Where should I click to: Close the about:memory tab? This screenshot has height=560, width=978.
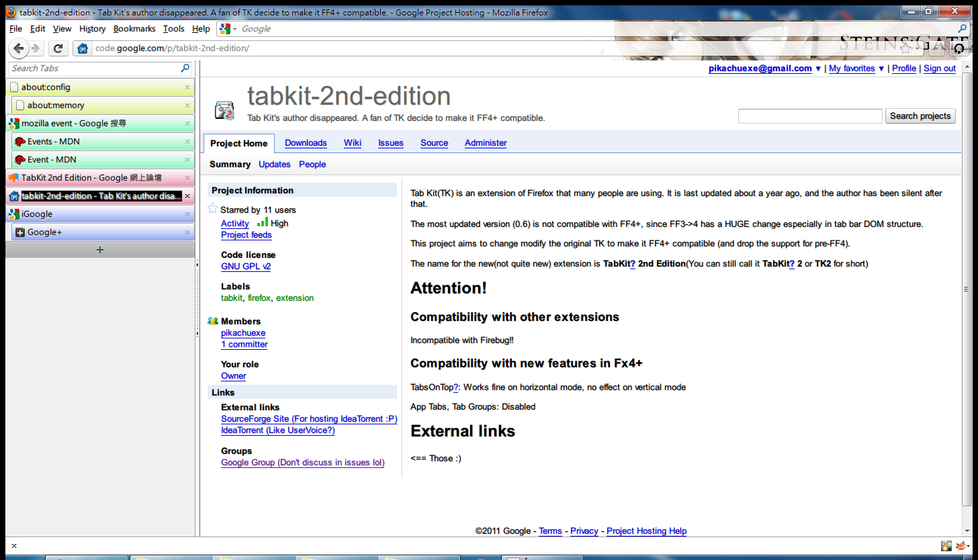(187, 105)
